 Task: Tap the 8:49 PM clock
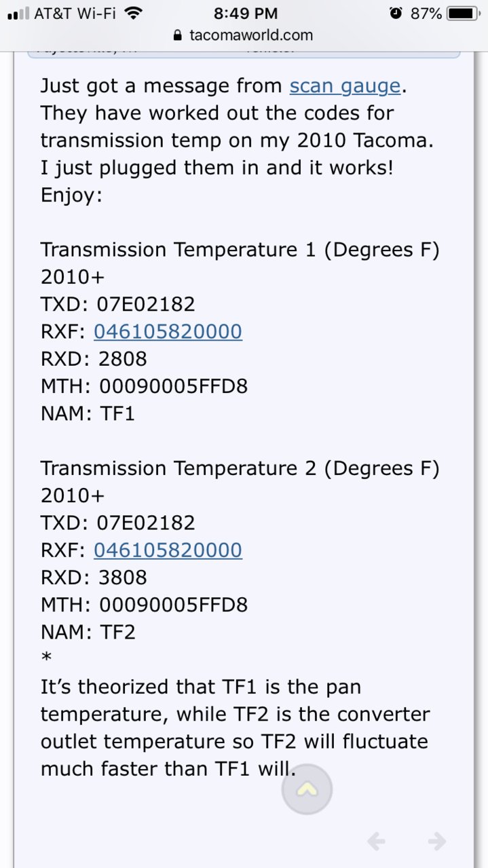[x=245, y=13]
